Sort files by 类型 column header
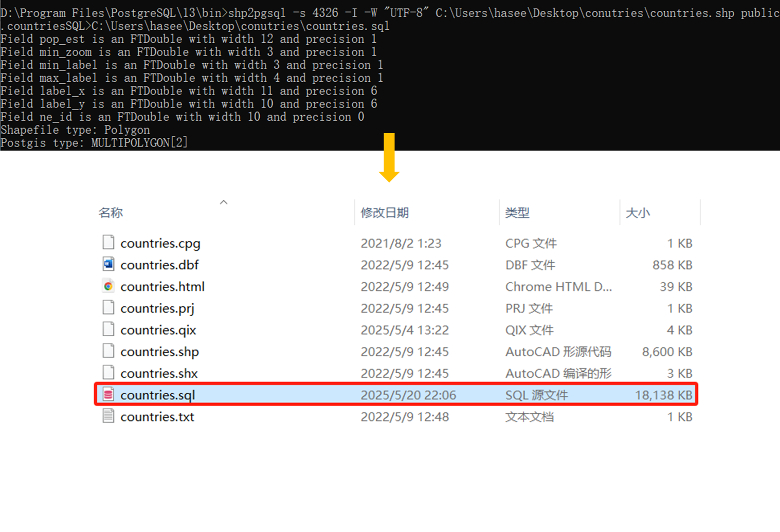The height and width of the screenshot is (532, 780). [x=517, y=212]
